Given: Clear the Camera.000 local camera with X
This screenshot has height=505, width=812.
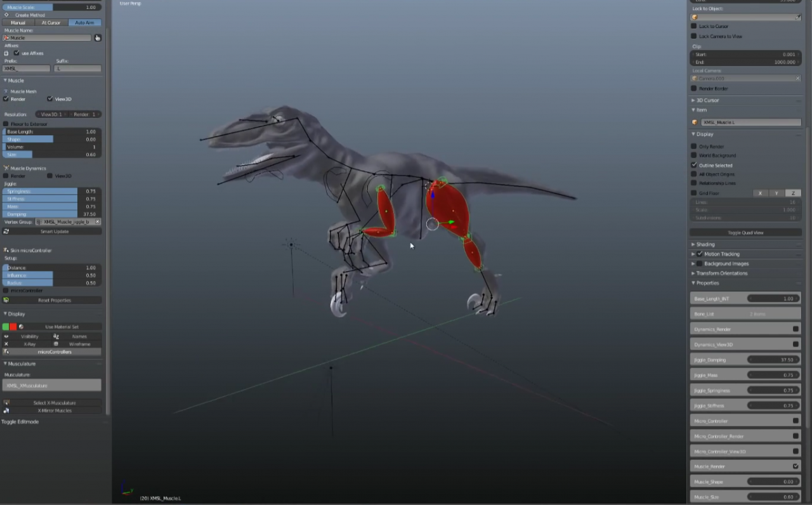Looking at the screenshot, I should coord(797,79).
